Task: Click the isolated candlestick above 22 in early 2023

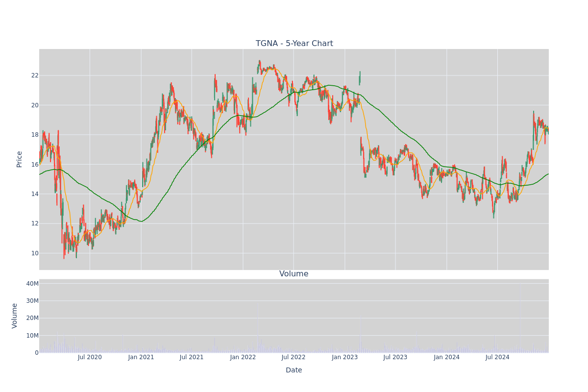Action: [360, 78]
